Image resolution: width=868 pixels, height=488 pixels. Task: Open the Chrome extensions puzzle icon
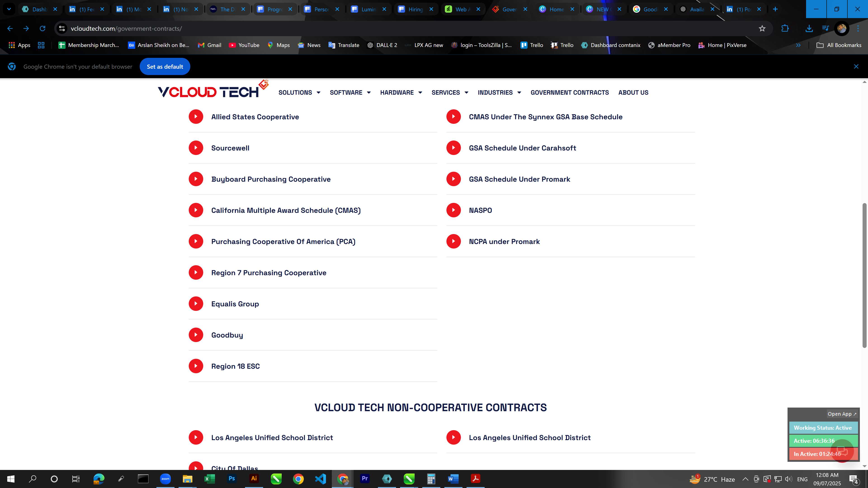pyautogui.click(x=785, y=29)
